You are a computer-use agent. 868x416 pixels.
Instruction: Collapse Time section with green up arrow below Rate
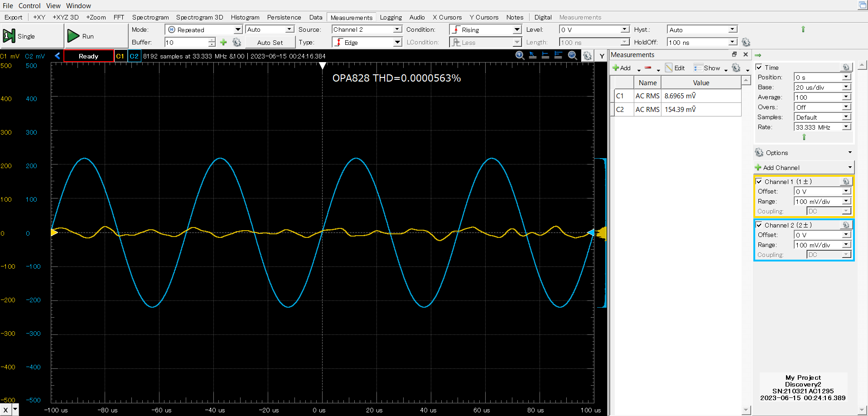tap(804, 137)
